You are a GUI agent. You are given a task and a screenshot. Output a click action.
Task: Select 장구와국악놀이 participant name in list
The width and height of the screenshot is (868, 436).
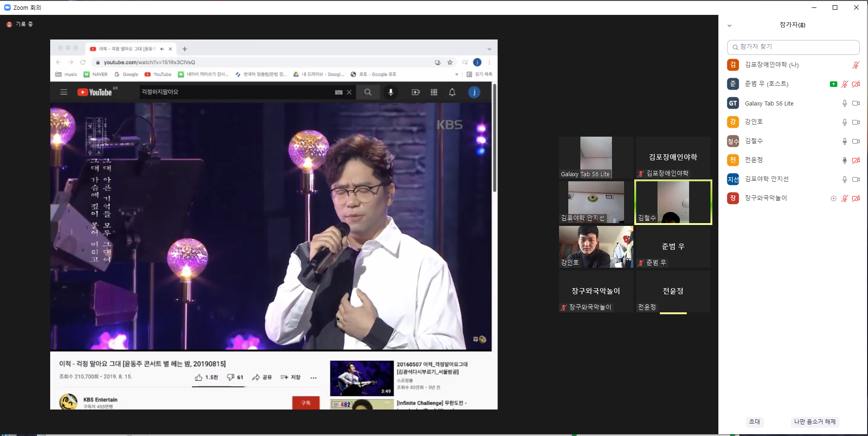pos(766,198)
